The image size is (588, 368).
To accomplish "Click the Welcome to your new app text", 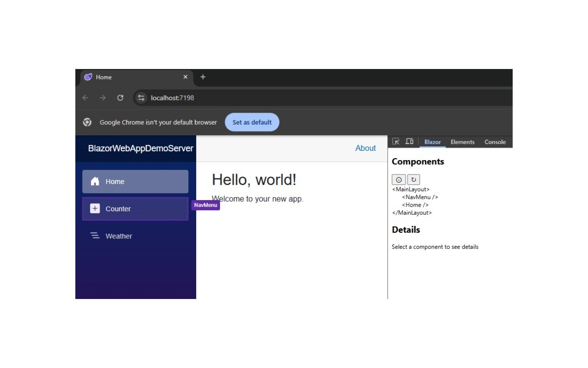I will pyautogui.click(x=258, y=199).
